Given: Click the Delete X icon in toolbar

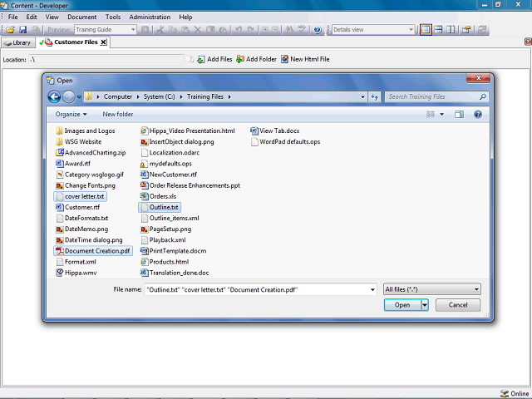Looking at the screenshot, I should [x=198, y=30].
